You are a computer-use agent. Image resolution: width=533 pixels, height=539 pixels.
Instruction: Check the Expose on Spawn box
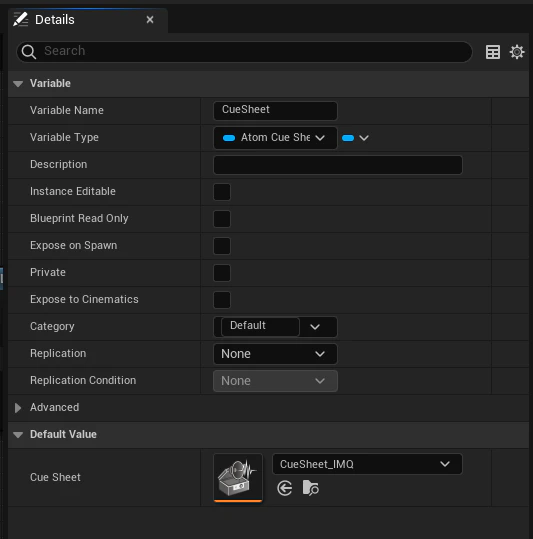222,246
